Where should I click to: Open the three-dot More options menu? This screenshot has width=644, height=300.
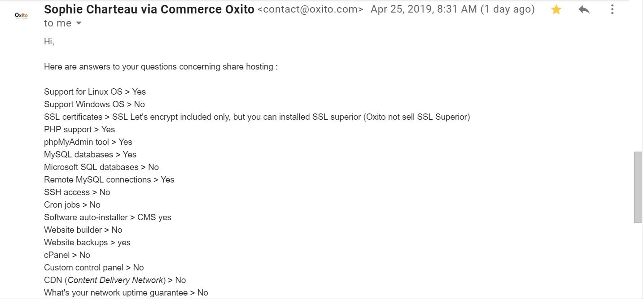point(612,9)
